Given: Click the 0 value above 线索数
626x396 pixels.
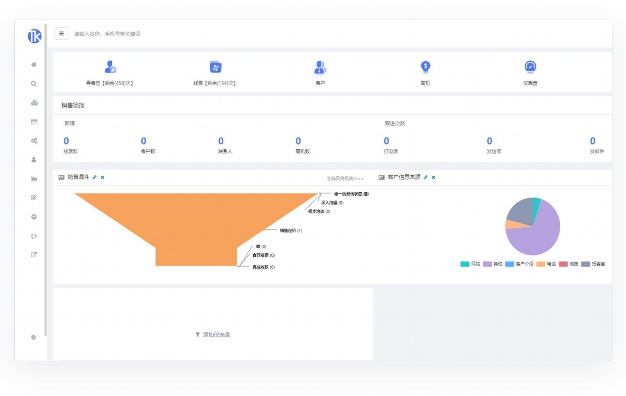Looking at the screenshot, I should coord(66,141).
